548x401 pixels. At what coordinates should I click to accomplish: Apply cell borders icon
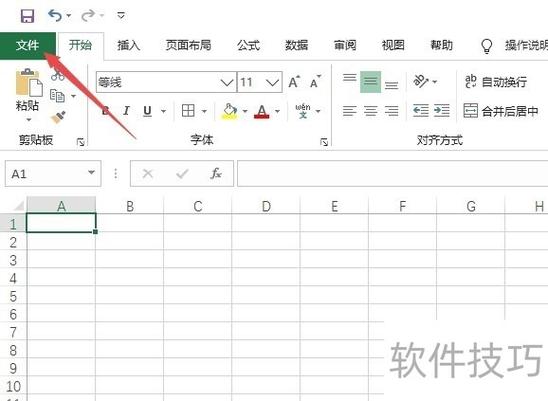click(x=188, y=111)
